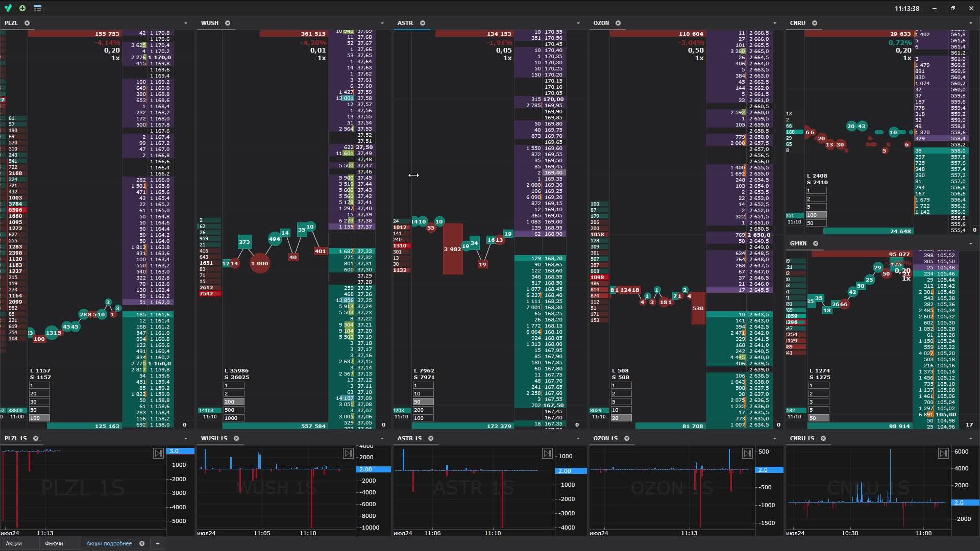Viewport: 980px width, 551px height.
Task: Jump to latest bar on PLZL 1S chart
Action: pos(158,453)
